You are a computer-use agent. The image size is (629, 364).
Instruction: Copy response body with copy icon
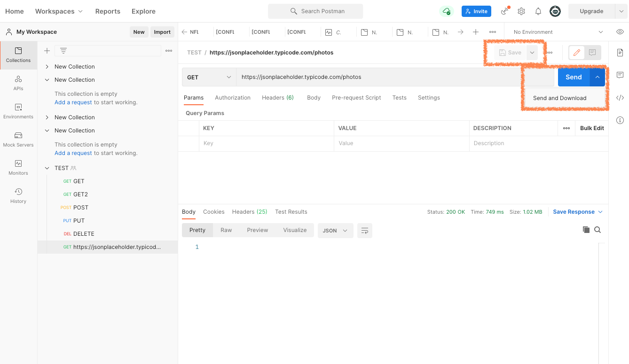[x=586, y=230]
